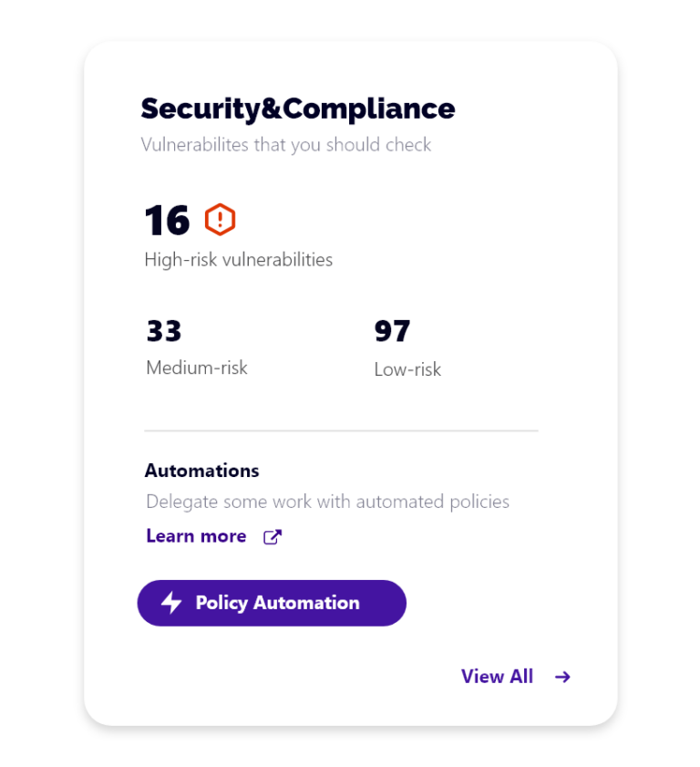The image size is (700, 767).
Task: Click the Medium-risk value 33
Action: [164, 331]
